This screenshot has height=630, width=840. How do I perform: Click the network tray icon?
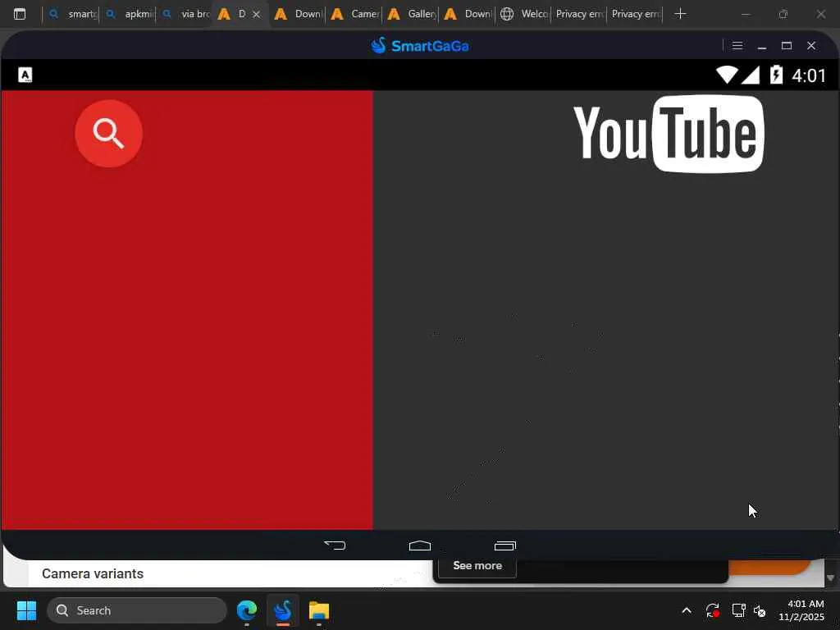[739, 610]
